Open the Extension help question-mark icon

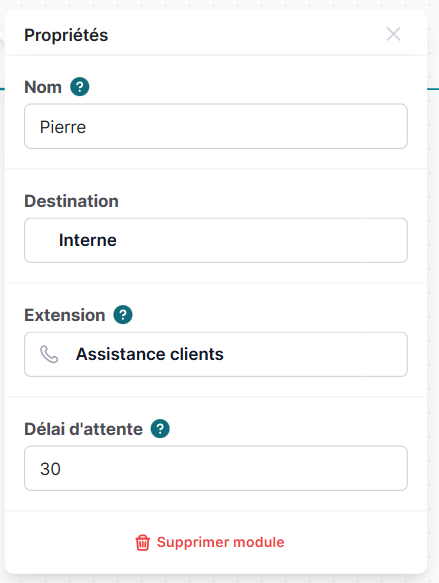point(123,315)
